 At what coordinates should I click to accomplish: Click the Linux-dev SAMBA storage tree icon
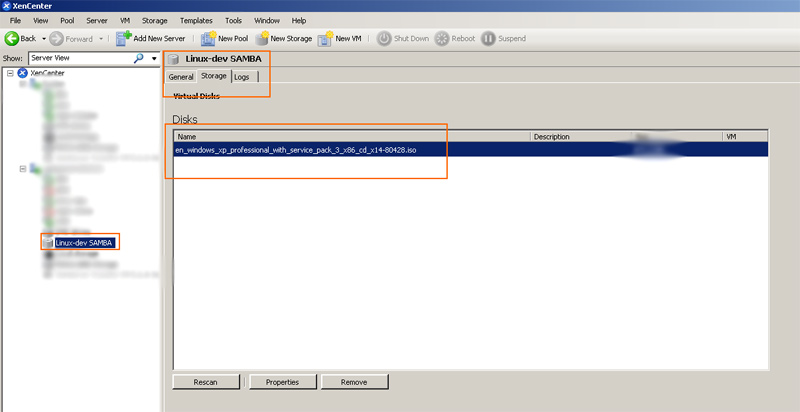point(48,243)
